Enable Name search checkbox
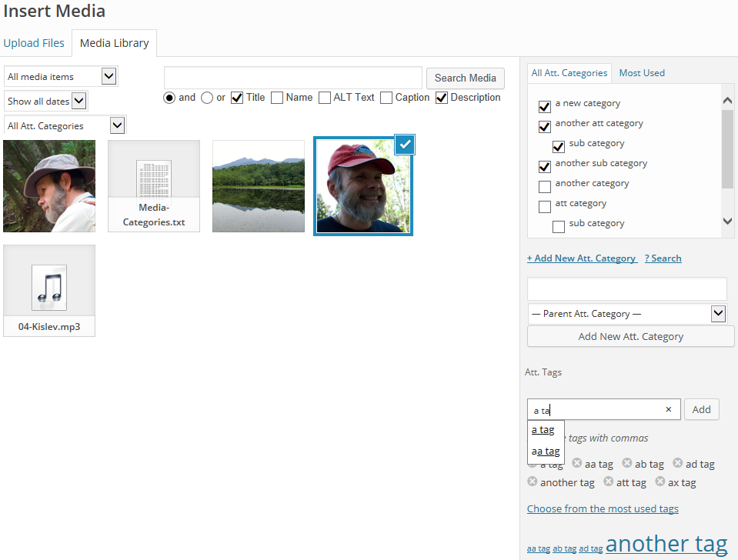 (277, 98)
